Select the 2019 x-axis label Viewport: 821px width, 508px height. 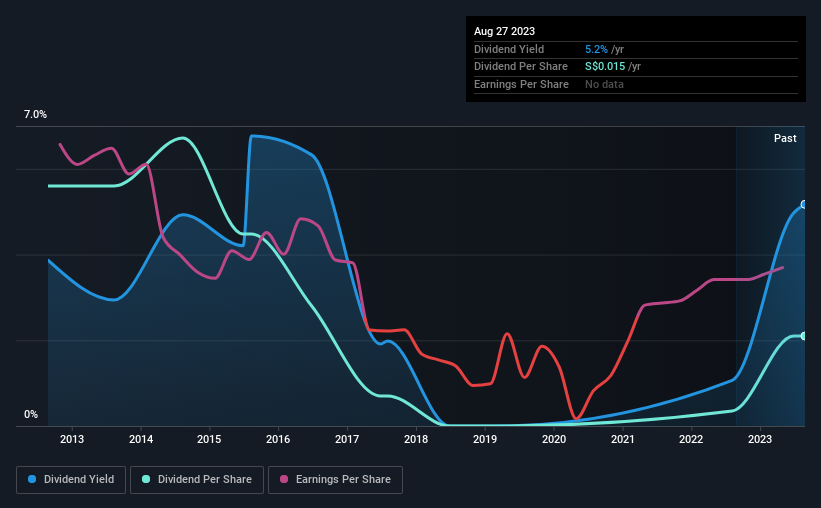pyautogui.click(x=485, y=439)
